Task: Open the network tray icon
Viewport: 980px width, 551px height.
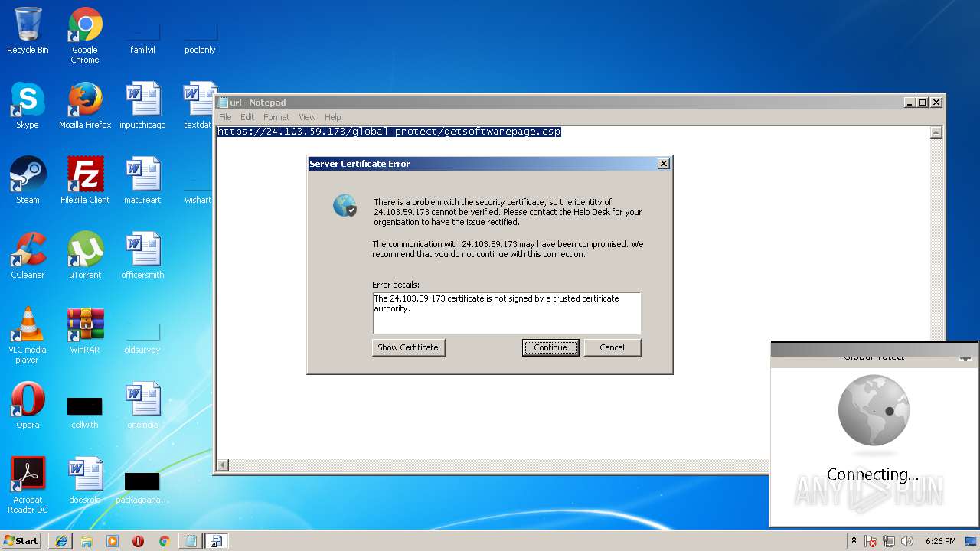Action: [889, 541]
